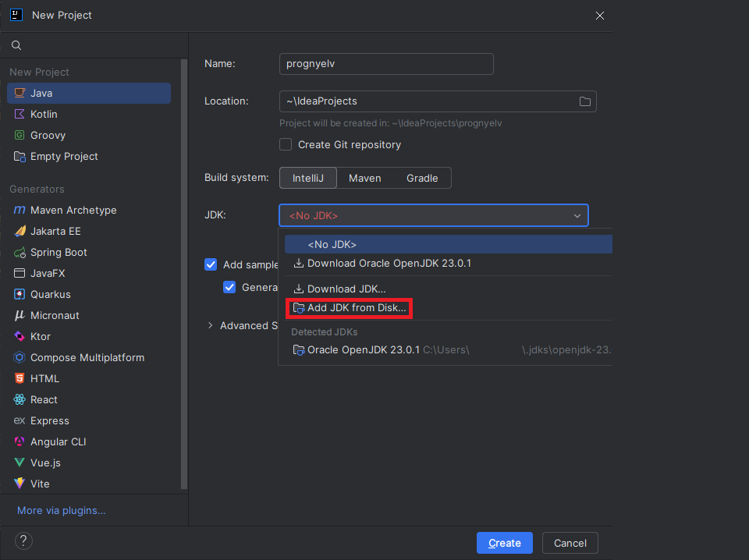This screenshot has width=749, height=560.
Task: Select Kotlin project type
Action: [x=89, y=114]
